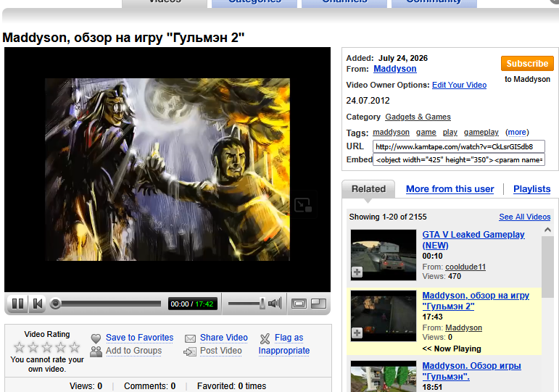Click the scissors flag icon
Image resolution: width=559 pixels, height=392 pixels.
click(265, 338)
